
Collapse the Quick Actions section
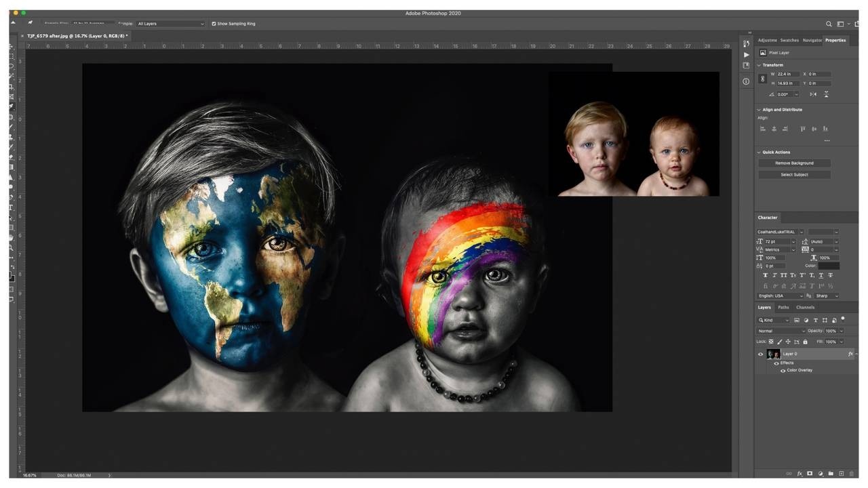pyautogui.click(x=759, y=152)
